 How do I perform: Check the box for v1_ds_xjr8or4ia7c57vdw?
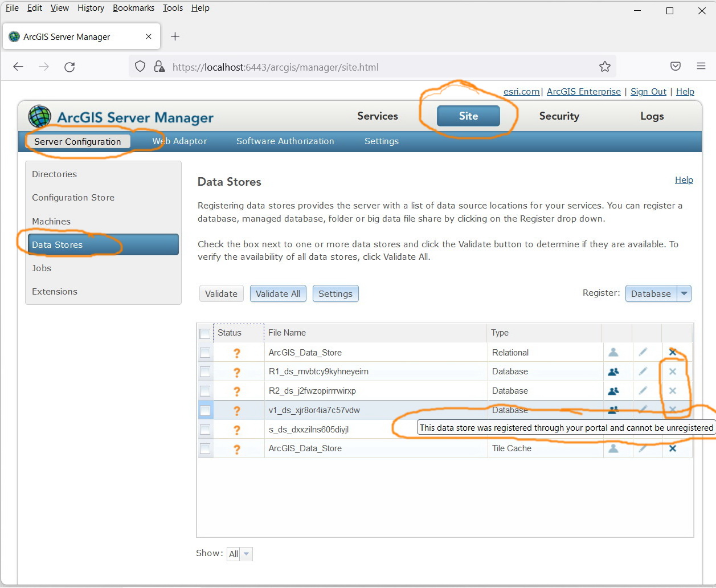[205, 410]
